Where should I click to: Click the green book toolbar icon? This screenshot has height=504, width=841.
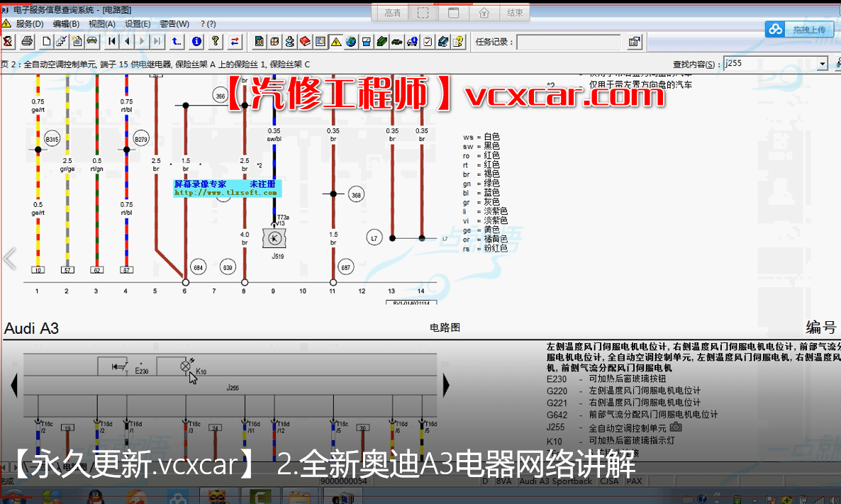tap(382, 41)
